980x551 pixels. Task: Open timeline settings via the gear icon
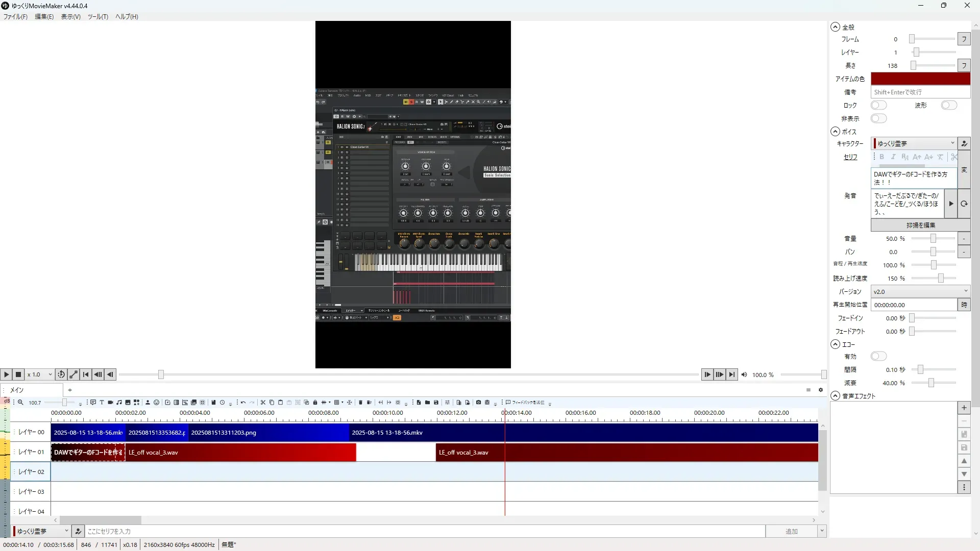pyautogui.click(x=821, y=390)
